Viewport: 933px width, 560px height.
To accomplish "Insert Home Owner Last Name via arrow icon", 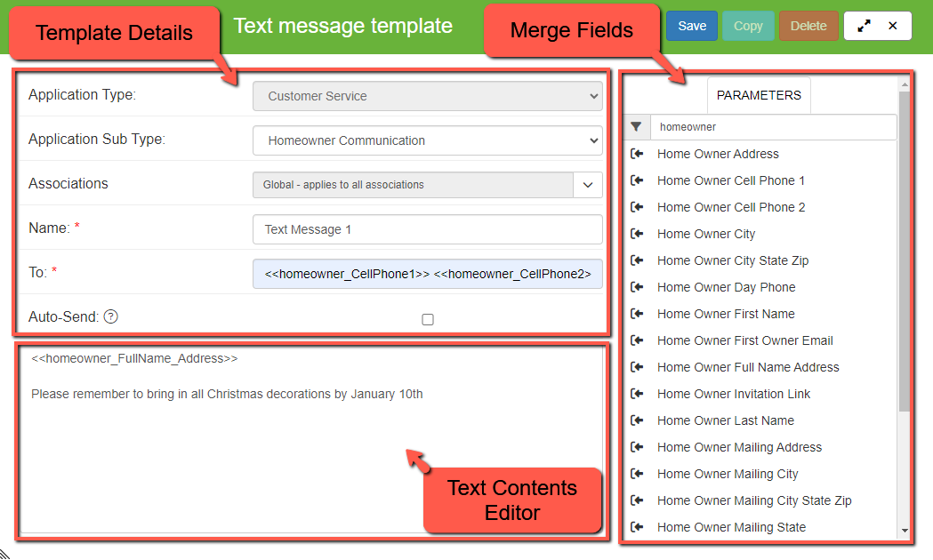I will pos(637,420).
